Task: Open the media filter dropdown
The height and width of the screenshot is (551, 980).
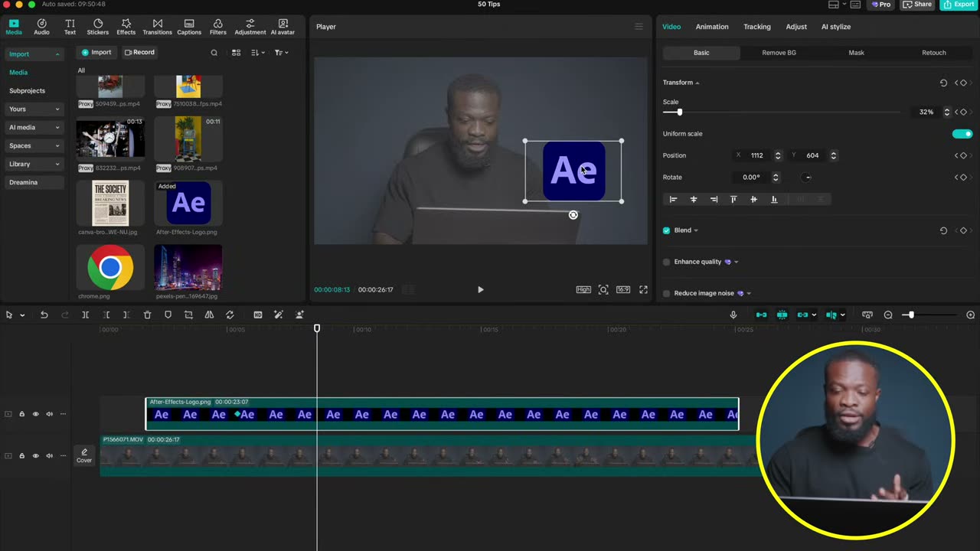Action: tap(281, 53)
